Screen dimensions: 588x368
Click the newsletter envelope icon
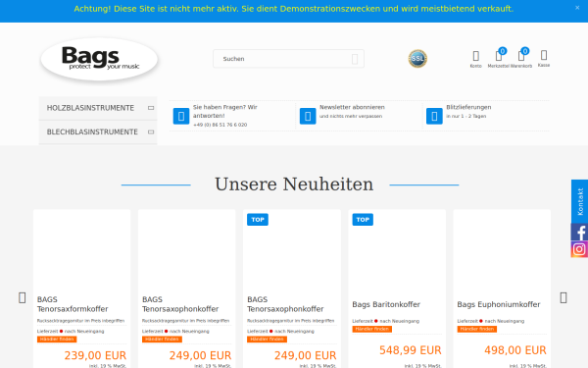308,116
